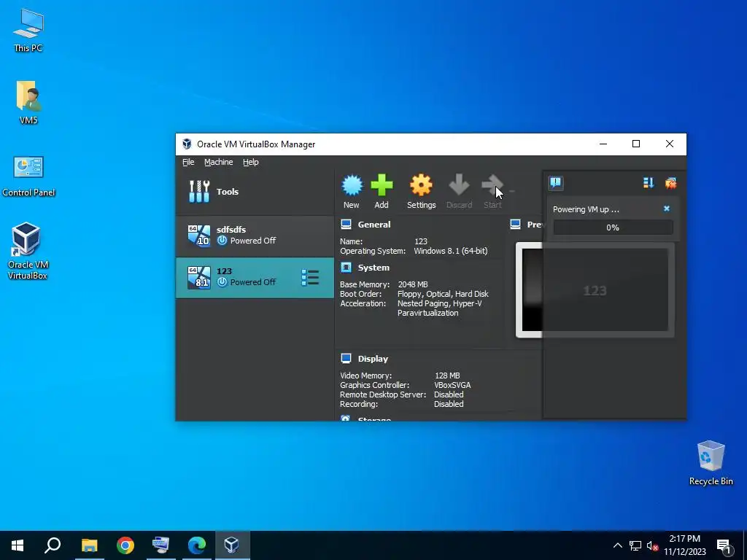Click the sdfsdfs Windows 10 OS icon

click(198, 236)
